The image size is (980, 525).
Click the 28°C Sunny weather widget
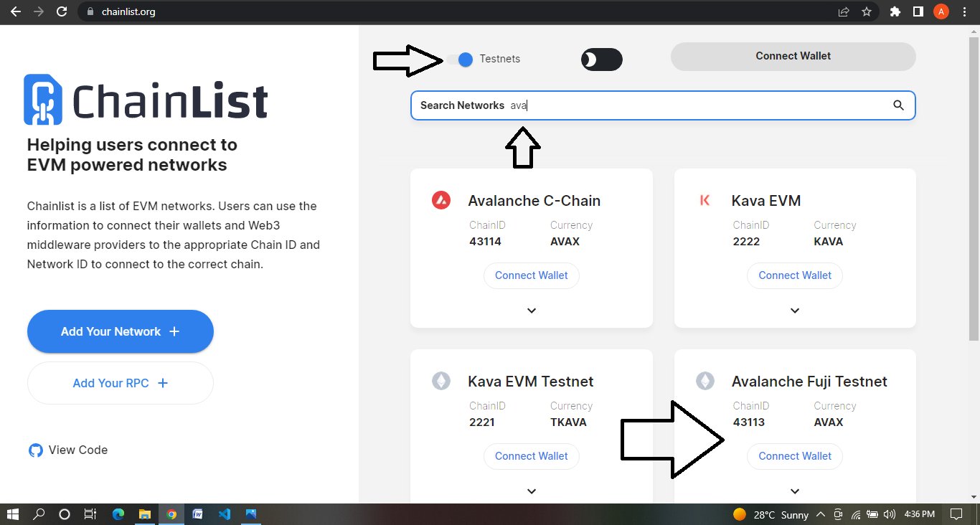click(771, 514)
